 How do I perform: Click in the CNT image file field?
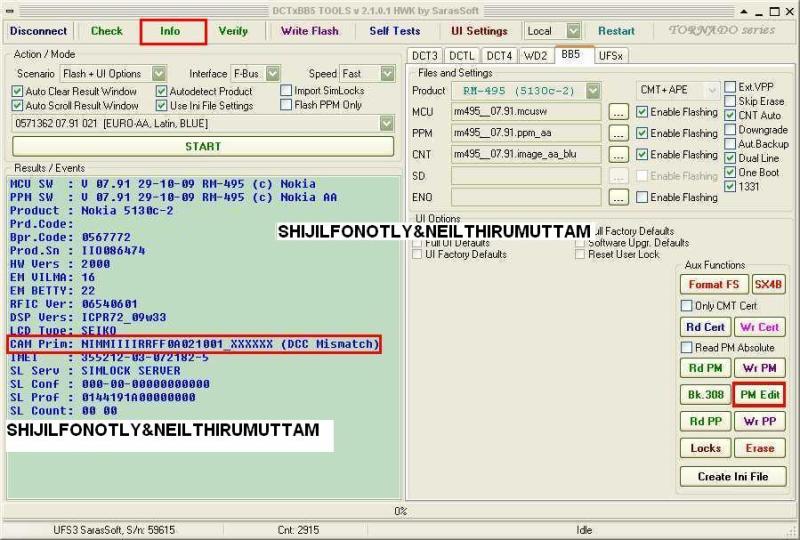(x=526, y=155)
